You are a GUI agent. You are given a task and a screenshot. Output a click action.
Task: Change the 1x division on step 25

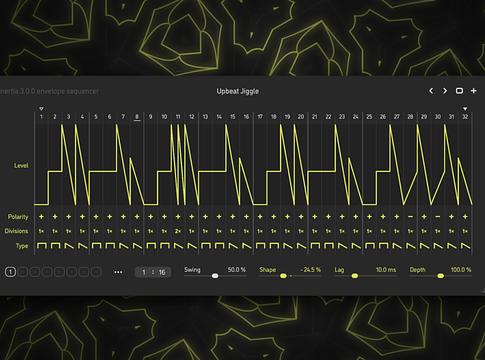pyautogui.click(x=369, y=231)
